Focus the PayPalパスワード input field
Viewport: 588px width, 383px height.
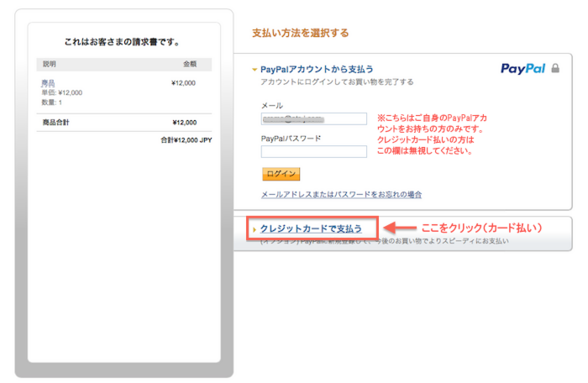tap(314, 151)
